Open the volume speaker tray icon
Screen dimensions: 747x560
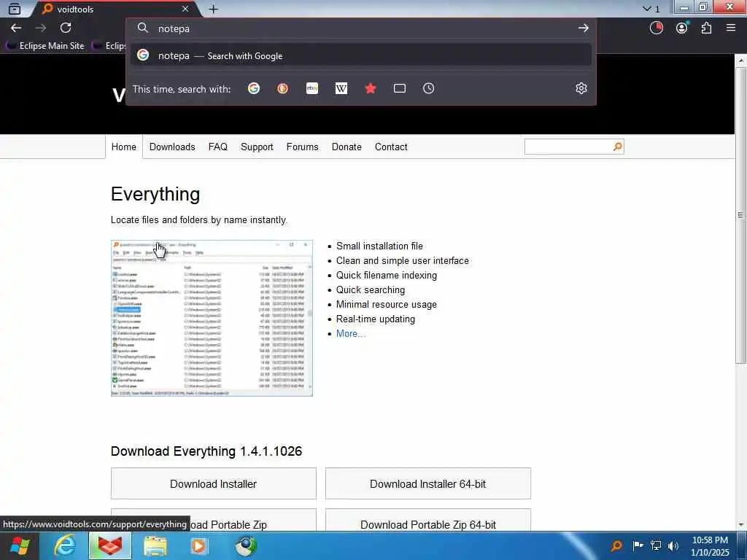click(x=673, y=545)
